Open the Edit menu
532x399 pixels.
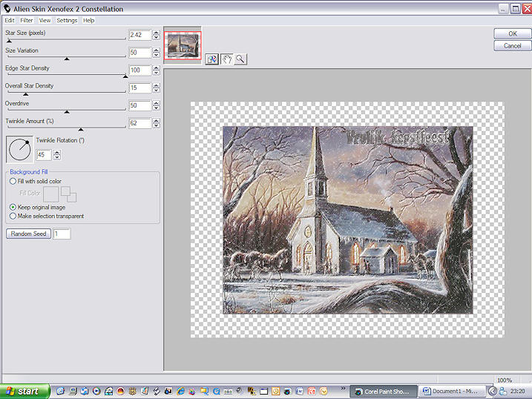(10, 20)
